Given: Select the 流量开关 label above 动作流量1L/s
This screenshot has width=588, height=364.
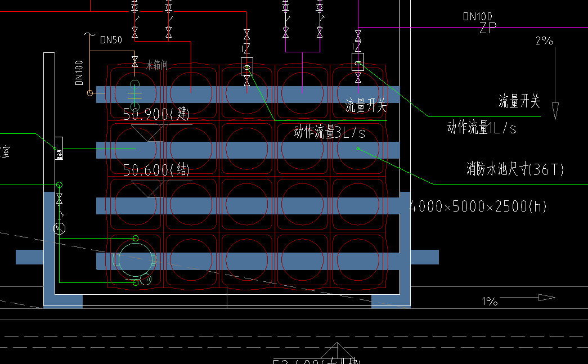Looking at the screenshot, I should [519, 101].
